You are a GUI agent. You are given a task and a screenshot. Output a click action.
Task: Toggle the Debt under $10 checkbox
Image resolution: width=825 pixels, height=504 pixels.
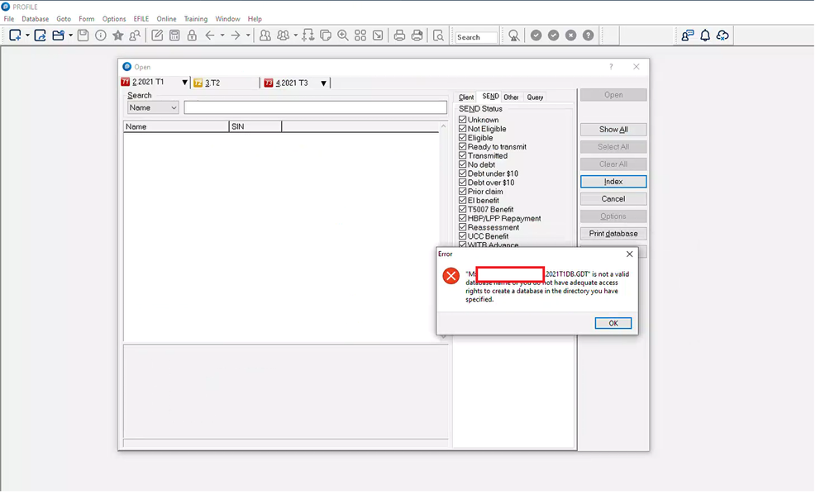[462, 173]
